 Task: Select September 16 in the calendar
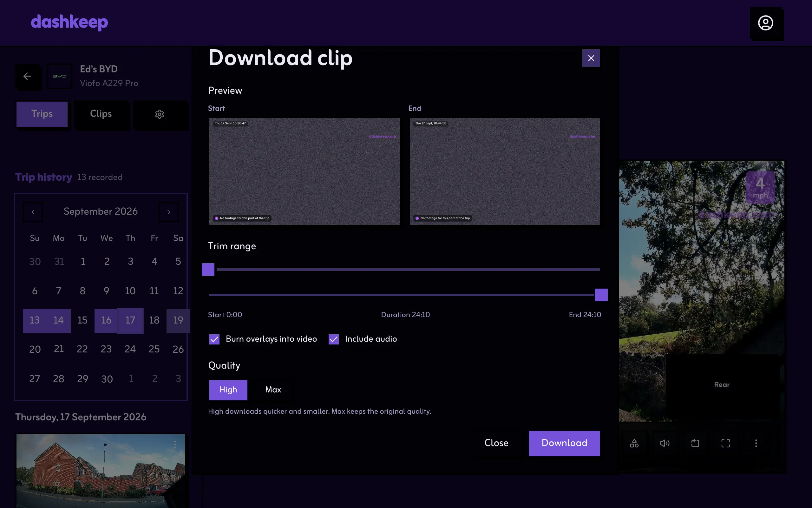pos(106,321)
